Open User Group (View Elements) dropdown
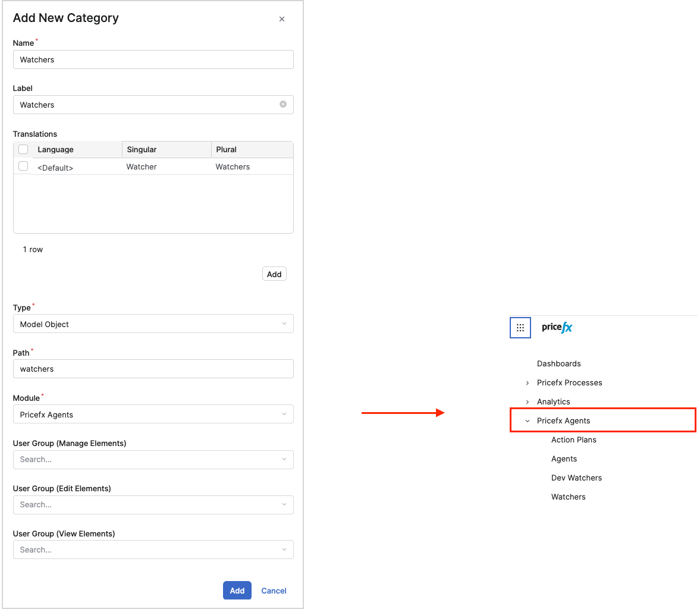 [153, 550]
